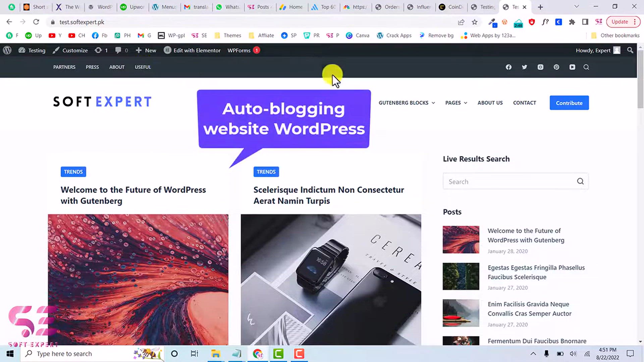The image size is (644, 362).
Task: Open File Explorer from the taskbar
Action: 215,354
